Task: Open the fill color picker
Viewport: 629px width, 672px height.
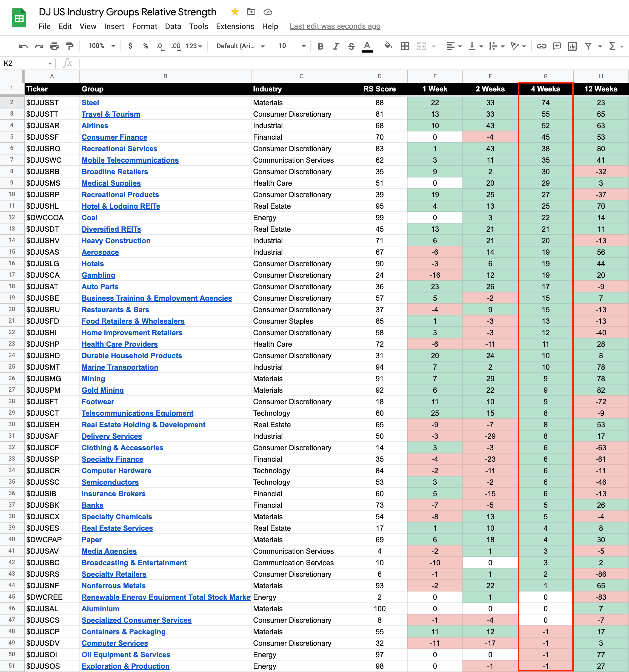Action: [x=388, y=46]
